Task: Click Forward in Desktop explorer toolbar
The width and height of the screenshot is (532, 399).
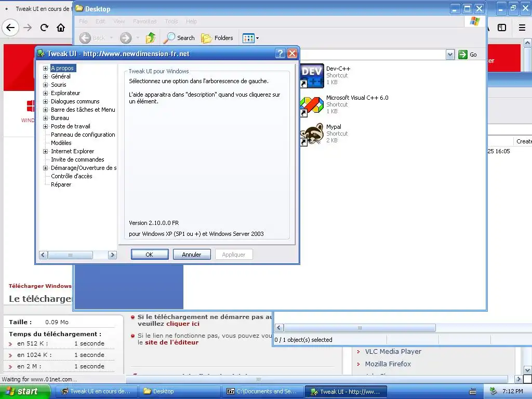Action: (x=126, y=38)
